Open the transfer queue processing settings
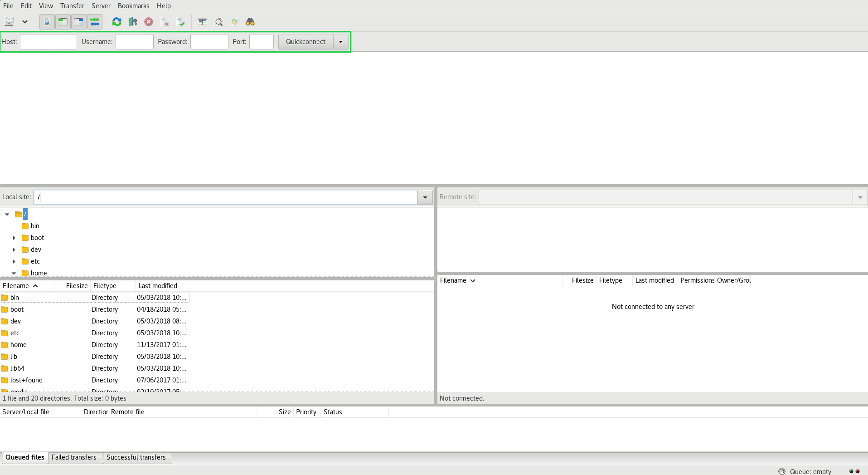Image resolution: width=868 pixels, height=475 pixels. click(x=133, y=22)
